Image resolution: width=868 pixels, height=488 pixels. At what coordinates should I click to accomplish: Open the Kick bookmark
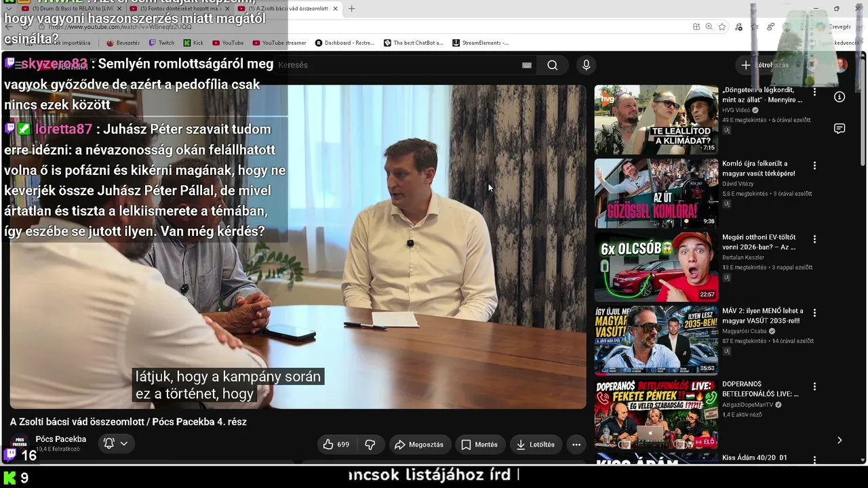(x=193, y=43)
